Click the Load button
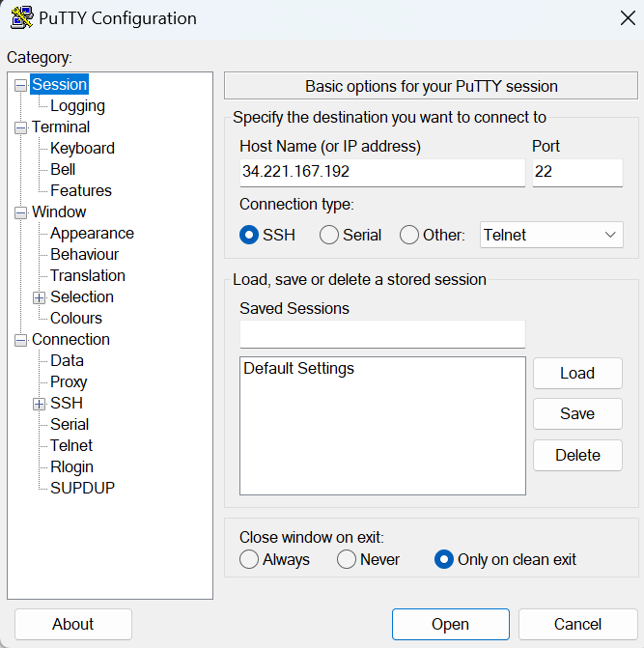 pos(577,374)
